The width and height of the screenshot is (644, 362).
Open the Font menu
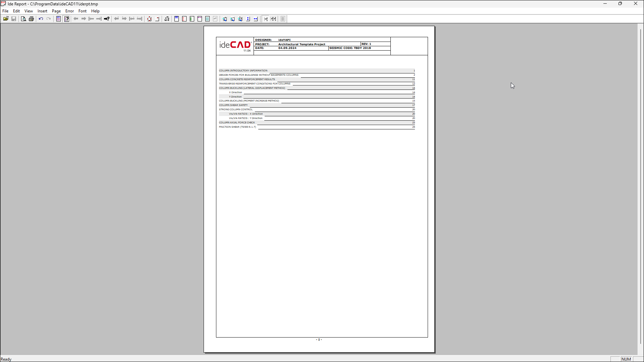click(83, 11)
